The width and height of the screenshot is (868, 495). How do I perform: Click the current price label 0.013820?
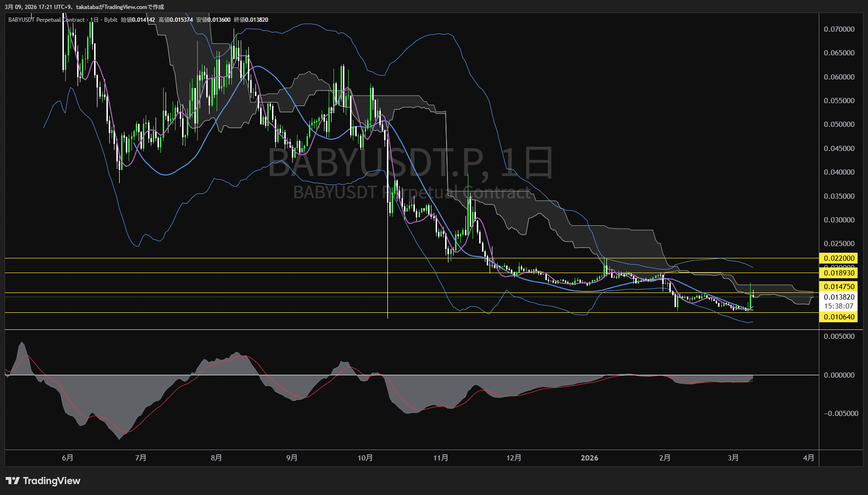click(839, 297)
